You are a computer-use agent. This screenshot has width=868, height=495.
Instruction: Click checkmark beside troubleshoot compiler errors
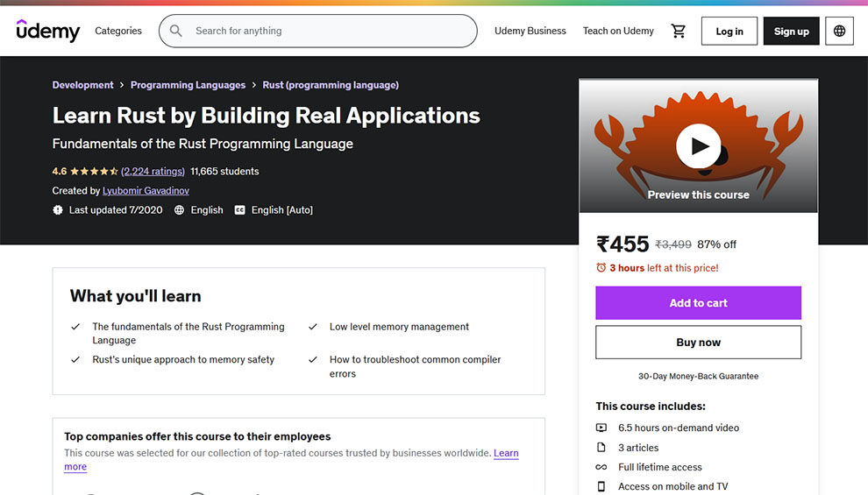(x=313, y=359)
